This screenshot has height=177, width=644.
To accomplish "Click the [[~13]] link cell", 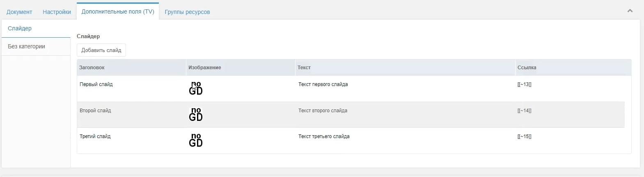I will pos(524,84).
